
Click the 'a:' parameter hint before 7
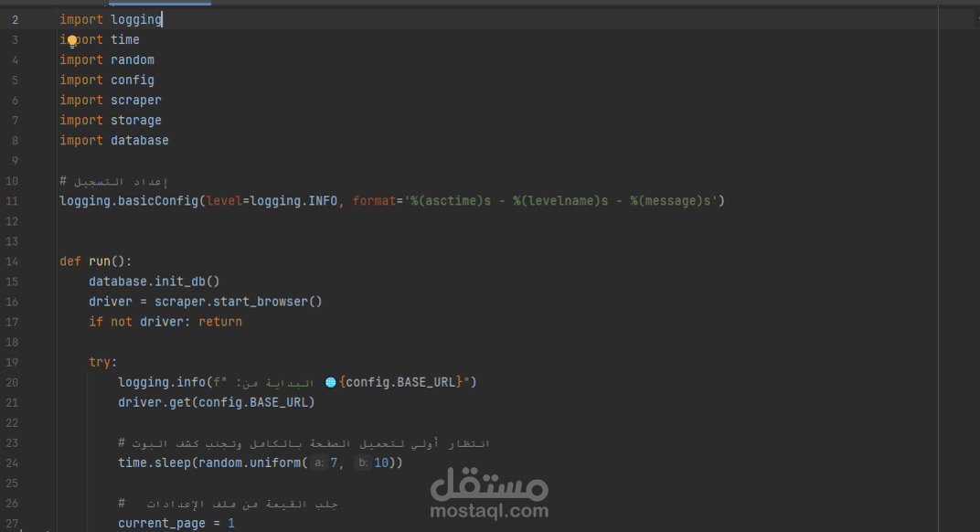(x=319, y=463)
